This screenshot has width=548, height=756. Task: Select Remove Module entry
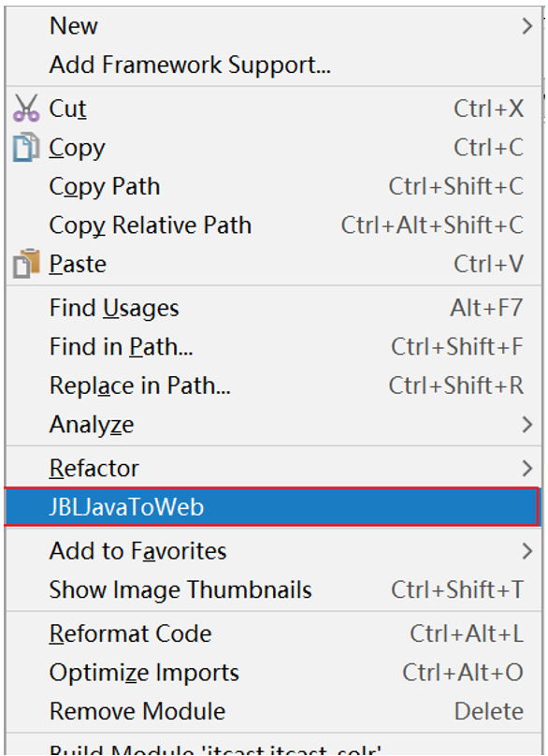coord(273,711)
